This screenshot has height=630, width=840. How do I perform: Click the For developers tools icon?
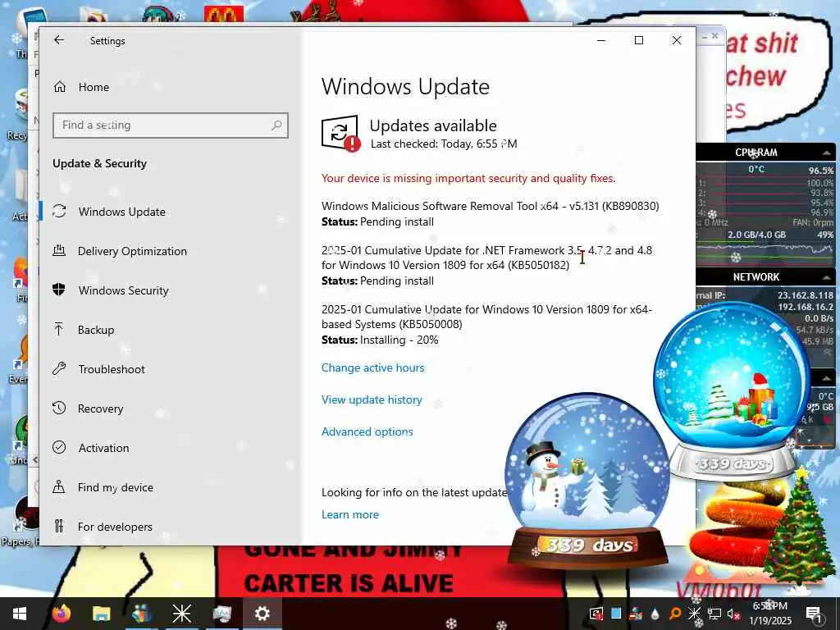[59, 526]
